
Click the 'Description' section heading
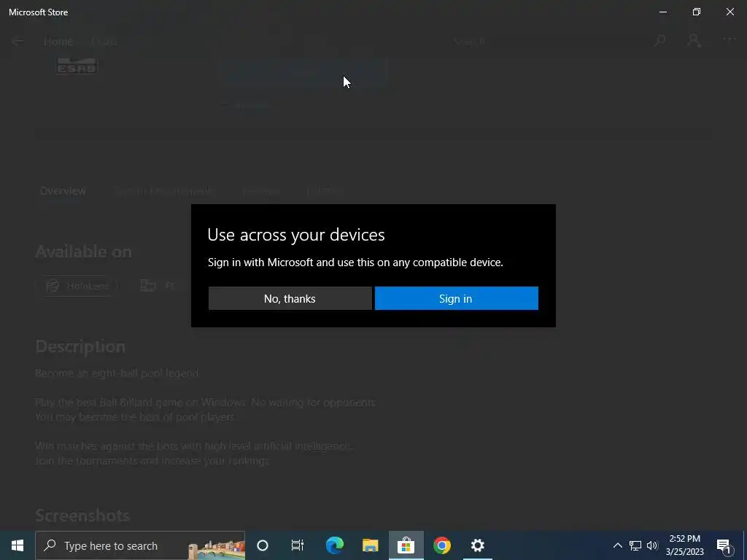[80, 346]
